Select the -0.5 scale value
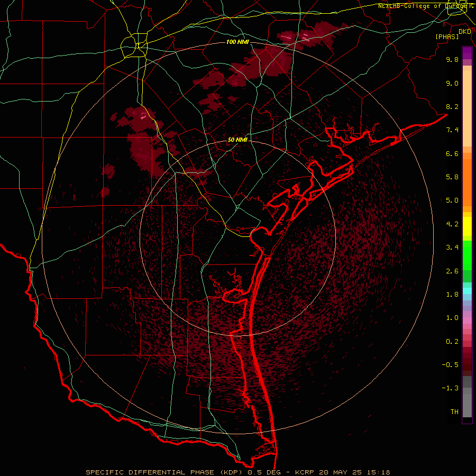This screenshot has width=476, height=476. pyautogui.click(x=450, y=365)
